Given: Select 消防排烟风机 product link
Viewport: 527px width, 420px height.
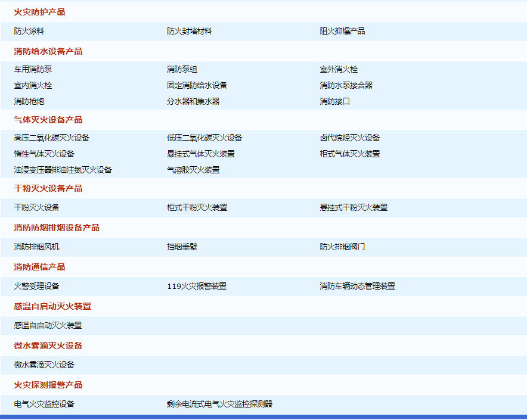Looking at the screenshot, I should tap(37, 247).
